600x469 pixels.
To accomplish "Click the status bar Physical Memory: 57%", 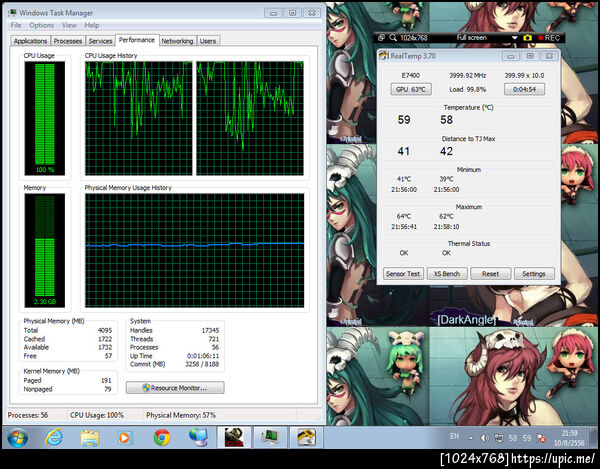I will tap(181, 415).
